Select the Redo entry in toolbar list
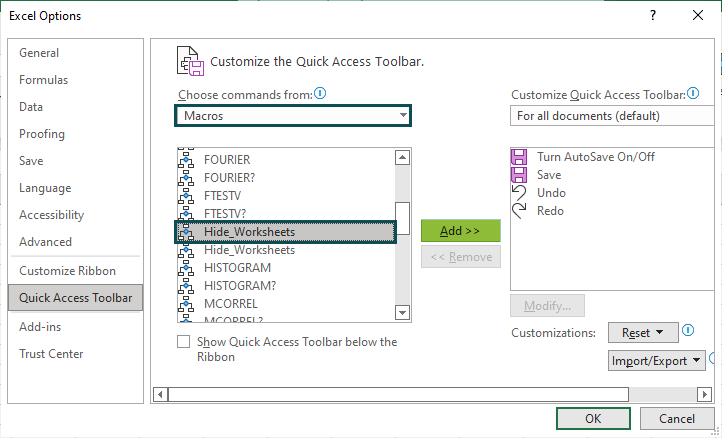 tap(612, 210)
